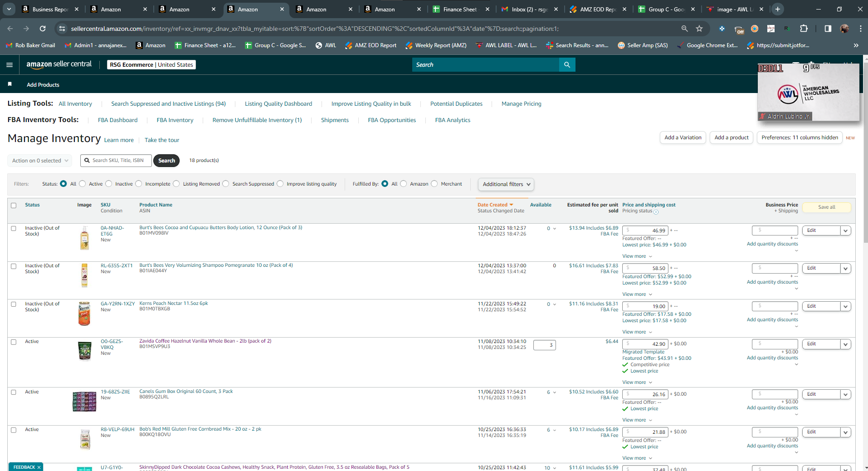Click the site information icon in address bar

point(62,29)
